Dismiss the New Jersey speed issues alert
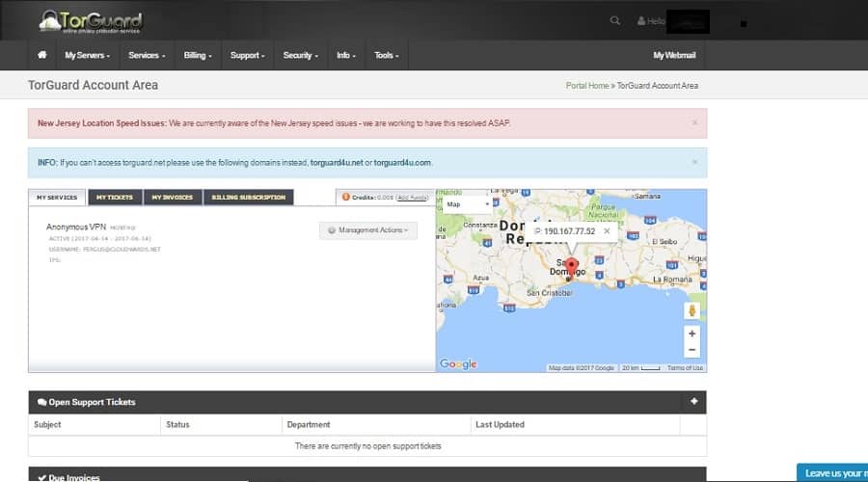The image size is (868, 482). [x=694, y=122]
